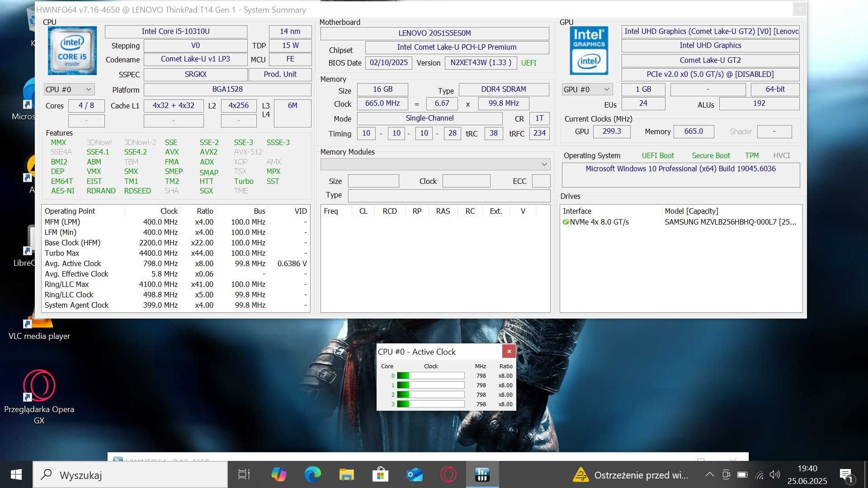Click the Intel Comet Lake-U PCH-LP Premium chipset field

pos(457,47)
